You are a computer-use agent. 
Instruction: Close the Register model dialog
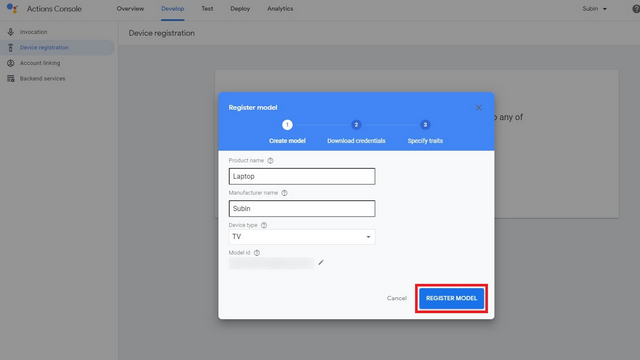(479, 107)
